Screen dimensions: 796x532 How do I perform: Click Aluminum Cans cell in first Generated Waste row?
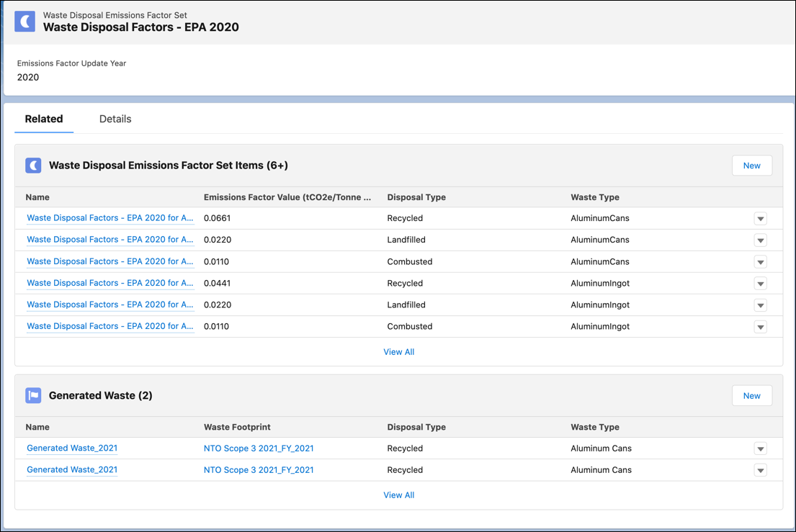601,448
